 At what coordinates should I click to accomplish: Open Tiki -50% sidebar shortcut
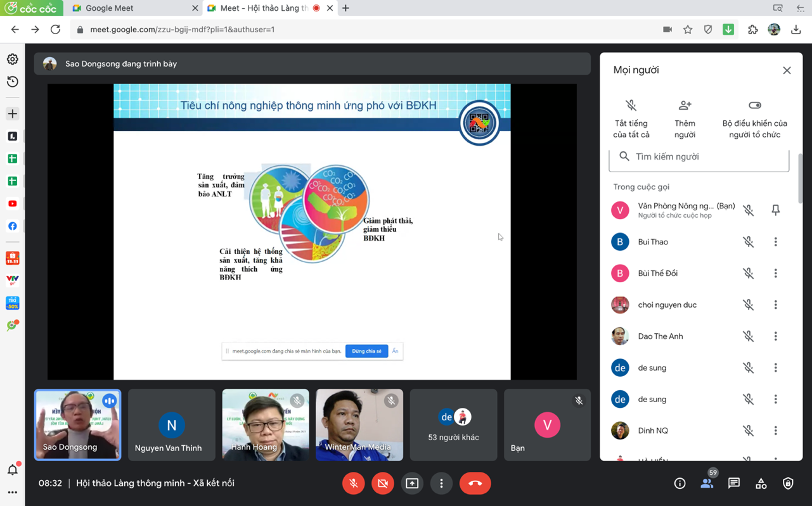click(x=13, y=303)
